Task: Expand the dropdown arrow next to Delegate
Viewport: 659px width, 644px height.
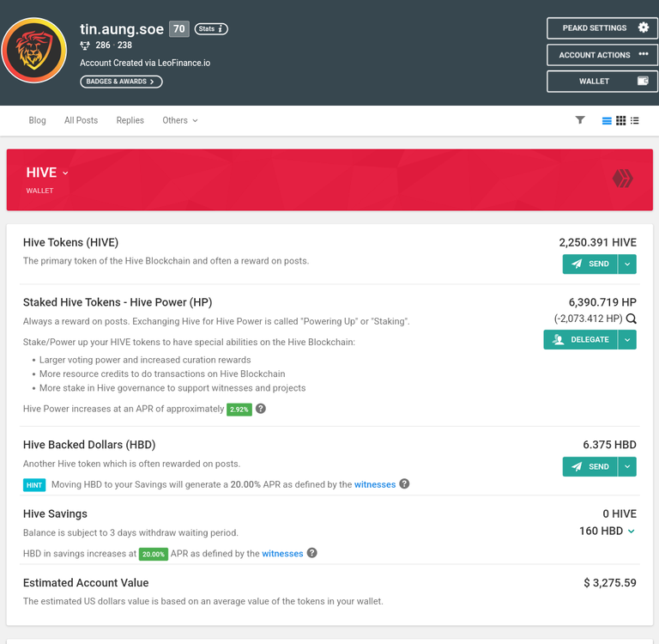Action: [x=627, y=339]
